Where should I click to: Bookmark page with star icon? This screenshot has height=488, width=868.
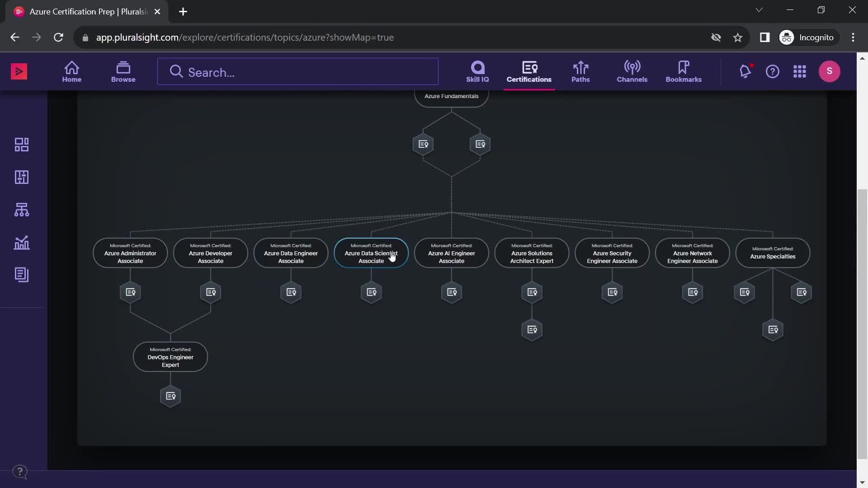(x=738, y=38)
